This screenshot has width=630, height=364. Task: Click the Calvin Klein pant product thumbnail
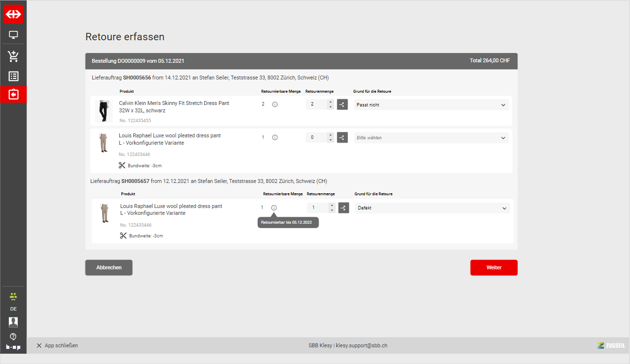point(103,111)
